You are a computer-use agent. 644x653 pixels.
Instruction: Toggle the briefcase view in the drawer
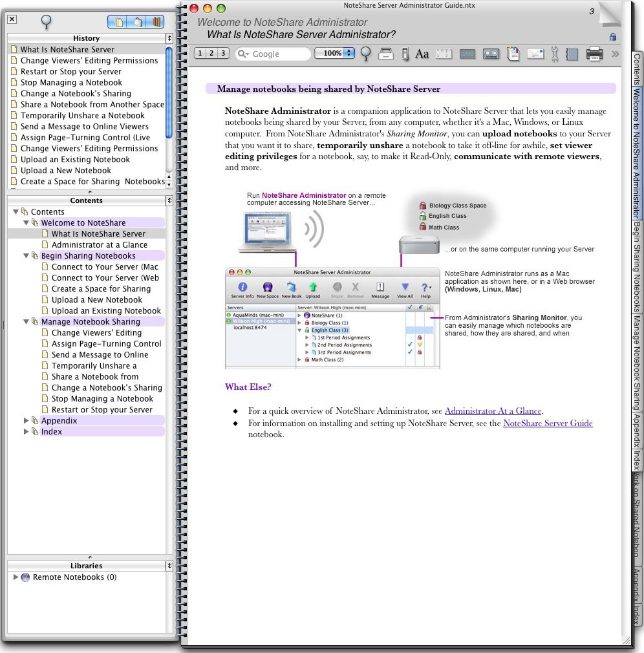(x=136, y=21)
